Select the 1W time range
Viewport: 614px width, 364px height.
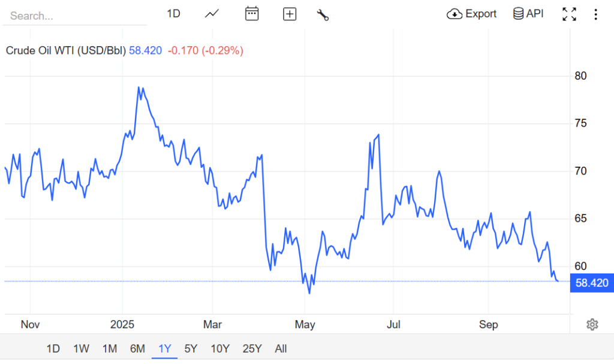coord(82,348)
